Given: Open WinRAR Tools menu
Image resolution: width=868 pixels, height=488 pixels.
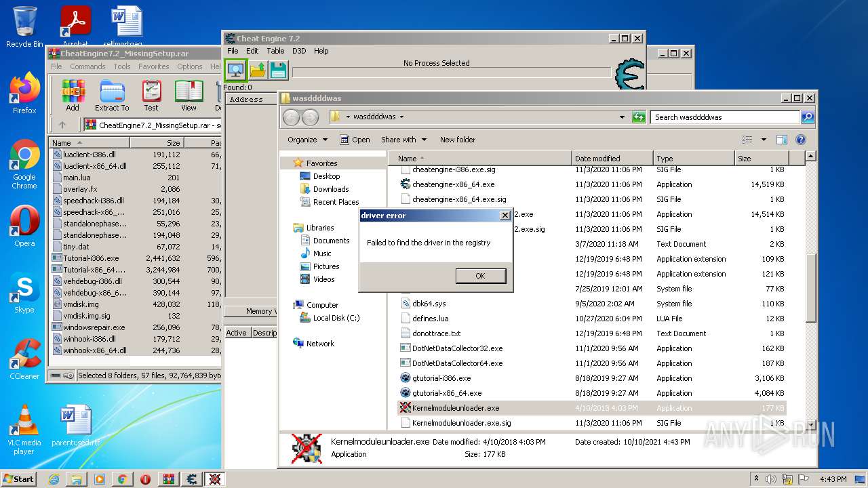Looking at the screenshot, I should point(122,66).
